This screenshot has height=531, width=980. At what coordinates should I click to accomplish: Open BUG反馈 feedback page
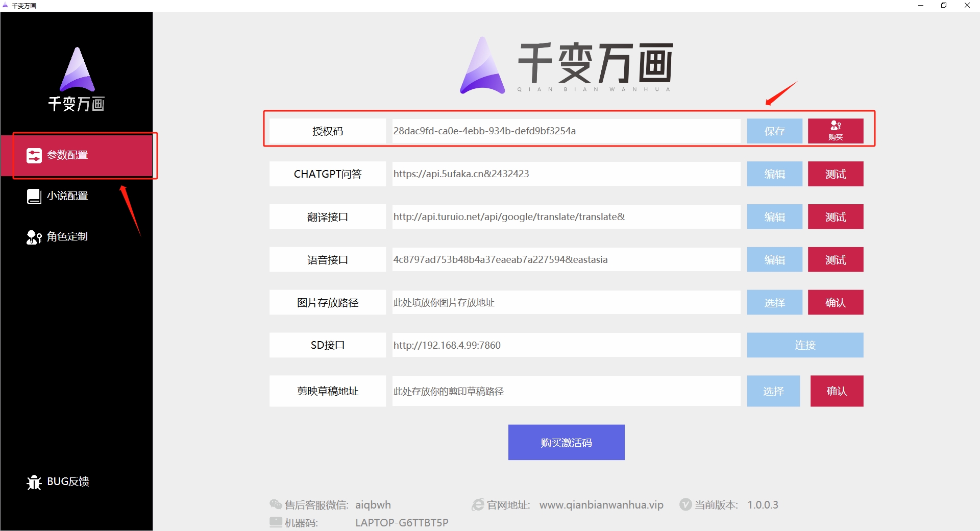(x=77, y=481)
